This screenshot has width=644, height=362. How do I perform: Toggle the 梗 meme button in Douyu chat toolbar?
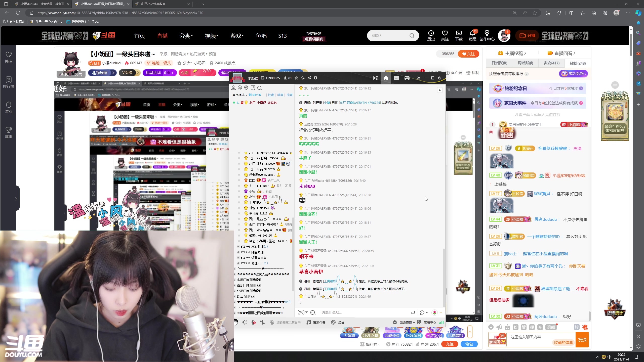pos(532,327)
